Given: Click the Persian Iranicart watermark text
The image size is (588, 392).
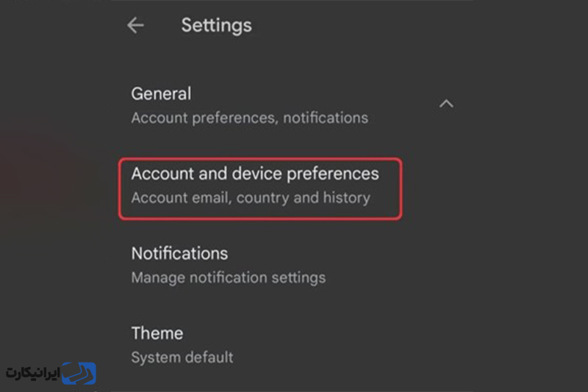Looking at the screenshot, I should click(x=33, y=373).
